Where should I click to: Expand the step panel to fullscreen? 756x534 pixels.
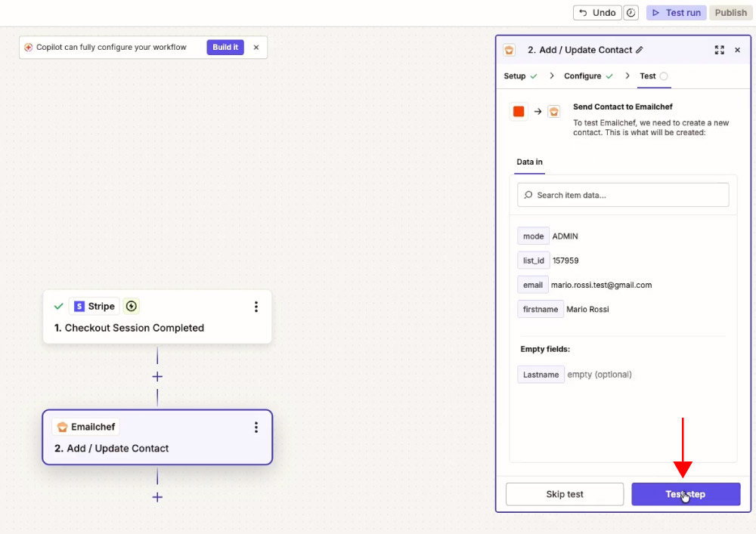pos(720,50)
